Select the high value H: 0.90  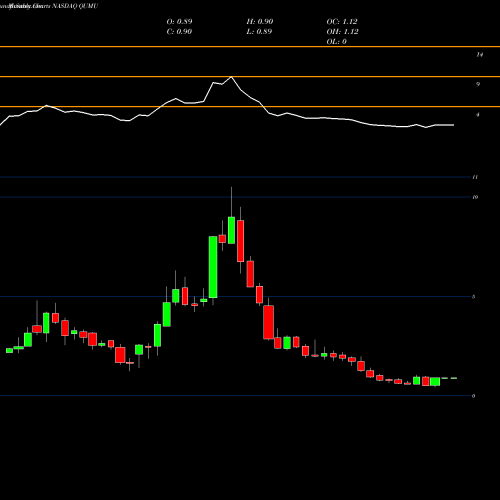(x=260, y=22)
